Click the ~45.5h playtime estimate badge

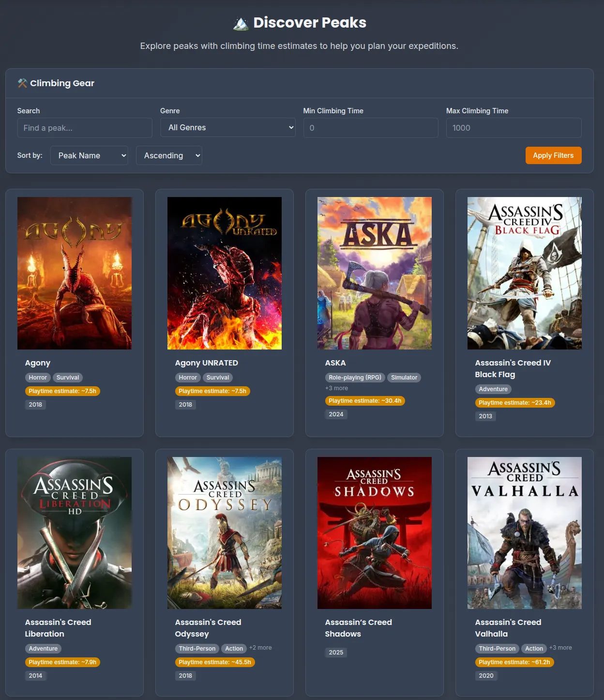(215, 662)
